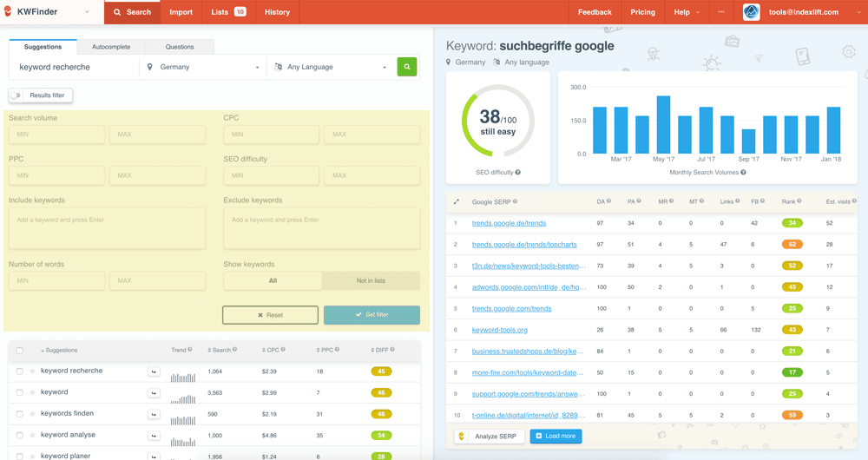
Task: Select Not in lists option
Action: tap(371, 280)
